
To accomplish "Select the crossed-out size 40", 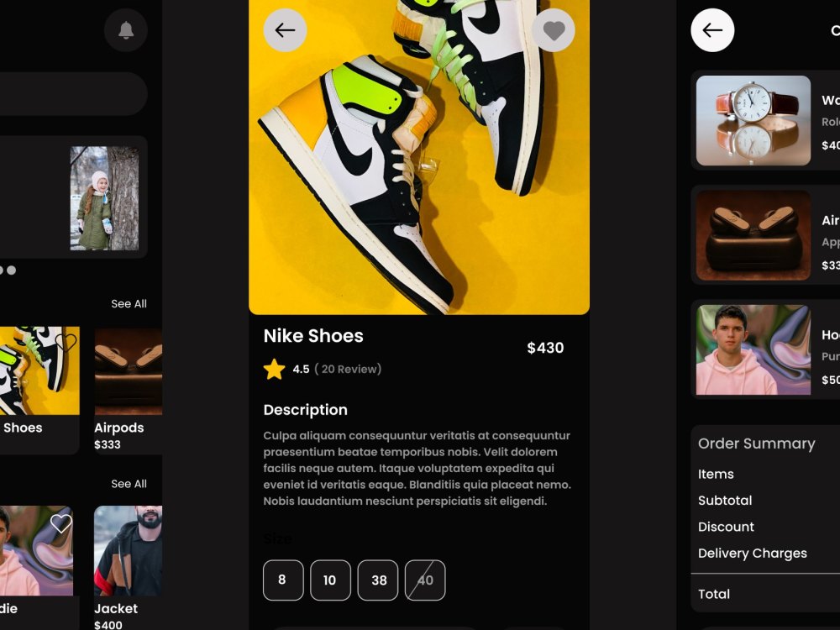I will [425, 580].
